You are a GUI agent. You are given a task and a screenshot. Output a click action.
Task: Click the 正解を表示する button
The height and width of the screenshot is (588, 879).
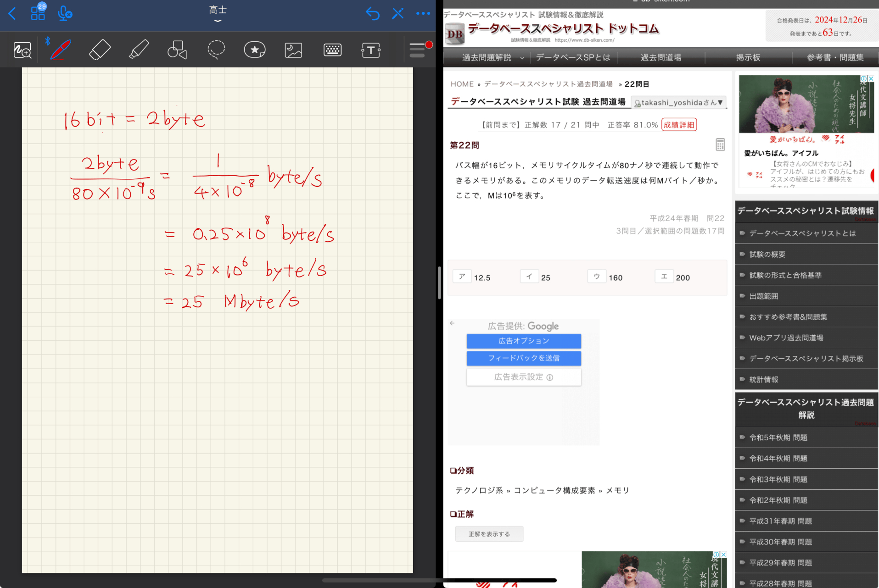tap(489, 534)
